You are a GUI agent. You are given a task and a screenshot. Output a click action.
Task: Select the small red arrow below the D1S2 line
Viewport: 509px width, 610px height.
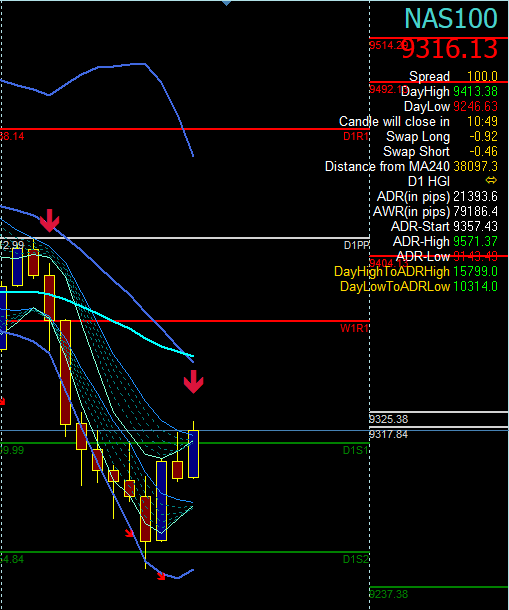(x=161, y=576)
